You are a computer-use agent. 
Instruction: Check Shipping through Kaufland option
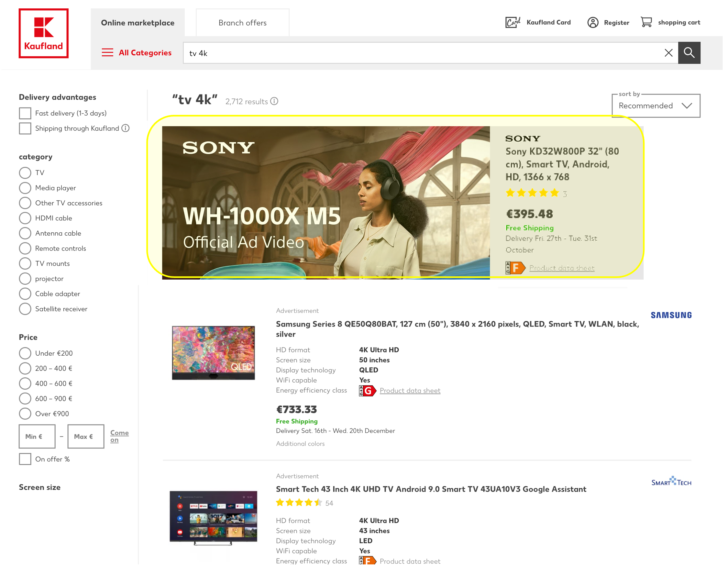[x=25, y=128]
